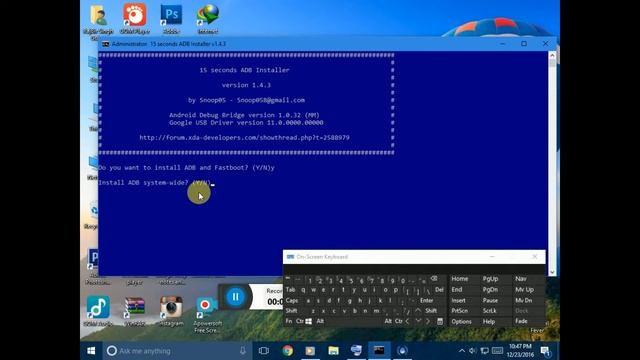Tap the Insert key on On-Screen Keyboard

pos(458,300)
